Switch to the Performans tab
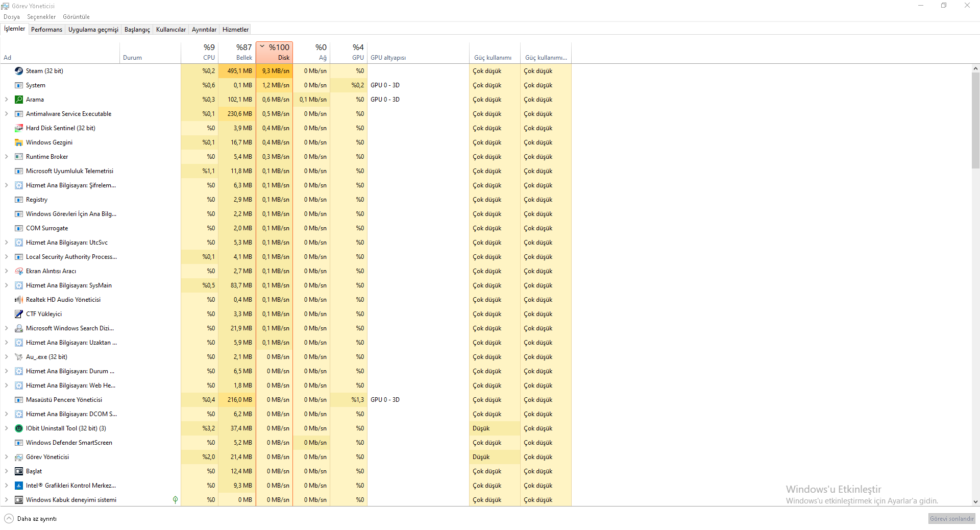 [46, 30]
